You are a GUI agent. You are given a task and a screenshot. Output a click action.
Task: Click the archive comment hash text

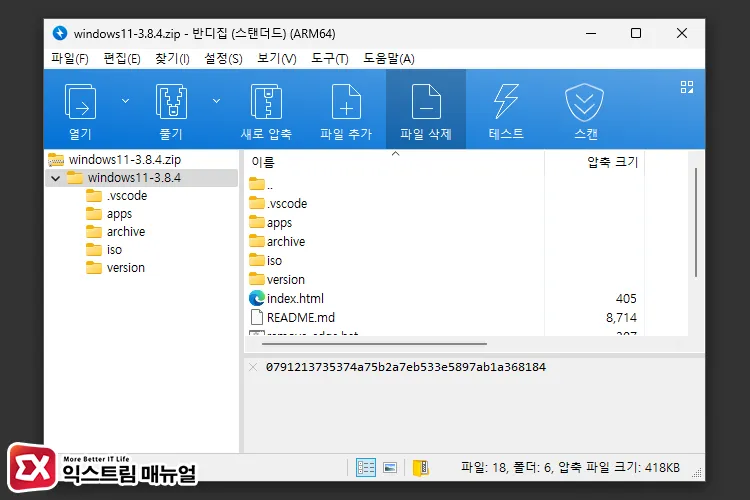point(406,367)
